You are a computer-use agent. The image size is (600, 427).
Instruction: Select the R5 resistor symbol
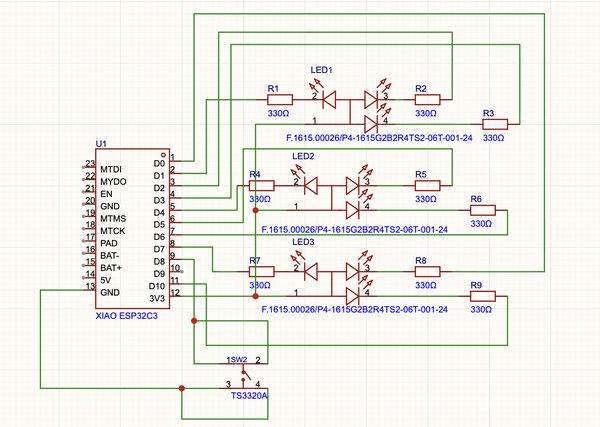[427, 186]
